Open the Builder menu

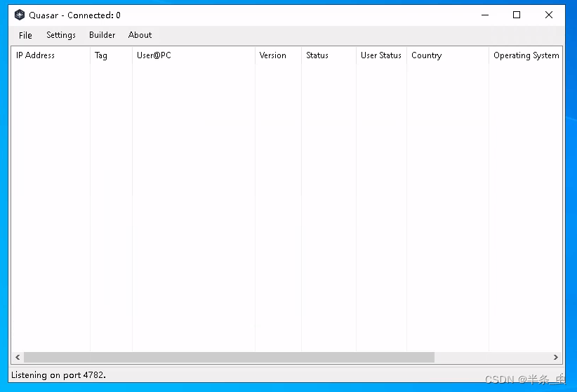click(102, 35)
